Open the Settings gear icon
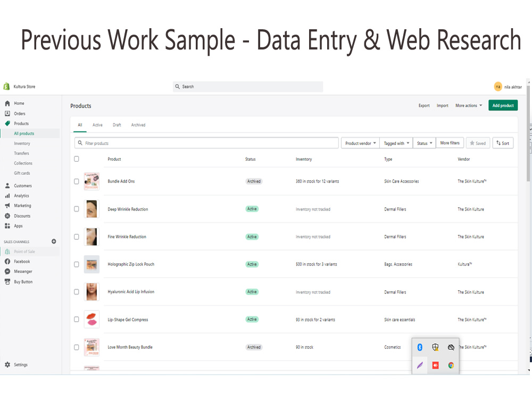The image size is (532, 399). pos(7,365)
